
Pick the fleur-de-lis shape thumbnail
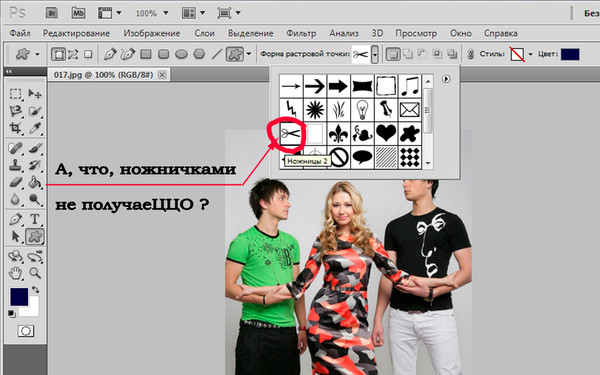pyautogui.click(x=338, y=134)
